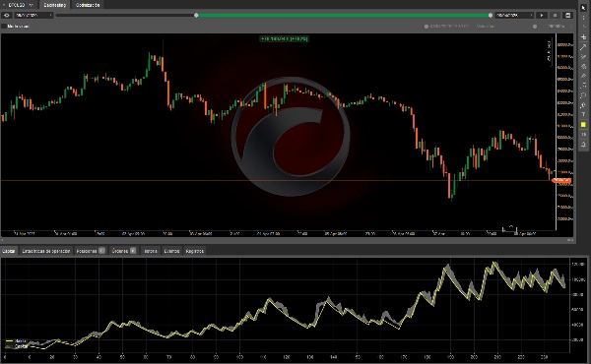Click the icon below the yellow swatch
Screen dimensions: 591x364
tap(583, 135)
